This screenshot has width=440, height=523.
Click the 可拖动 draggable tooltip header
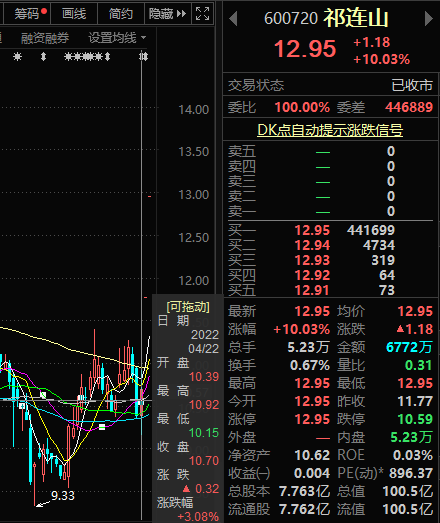point(188,306)
